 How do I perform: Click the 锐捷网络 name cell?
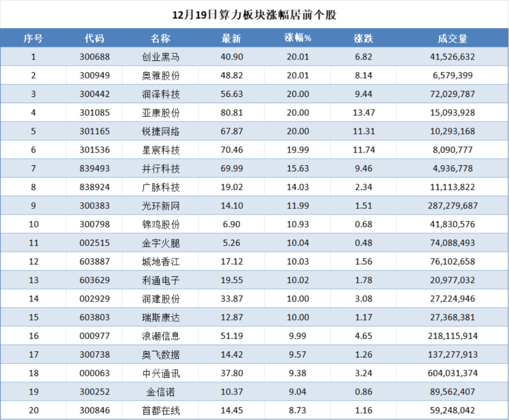point(161,132)
